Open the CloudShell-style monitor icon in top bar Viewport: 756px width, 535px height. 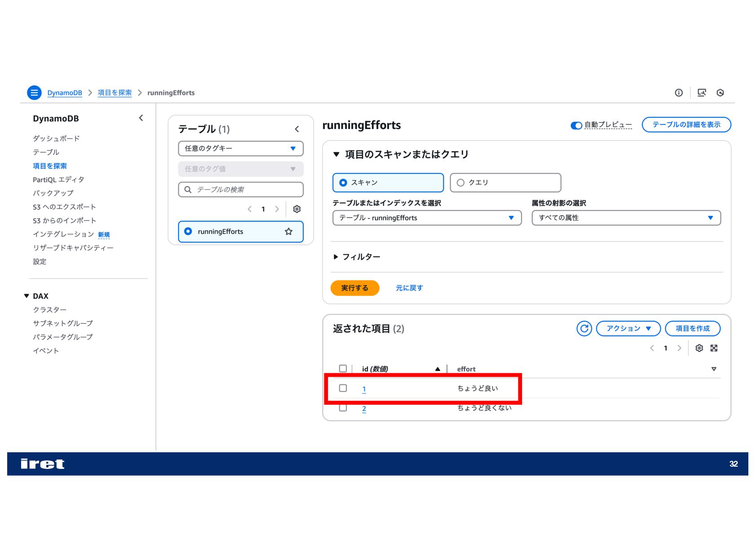pos(702,93)
